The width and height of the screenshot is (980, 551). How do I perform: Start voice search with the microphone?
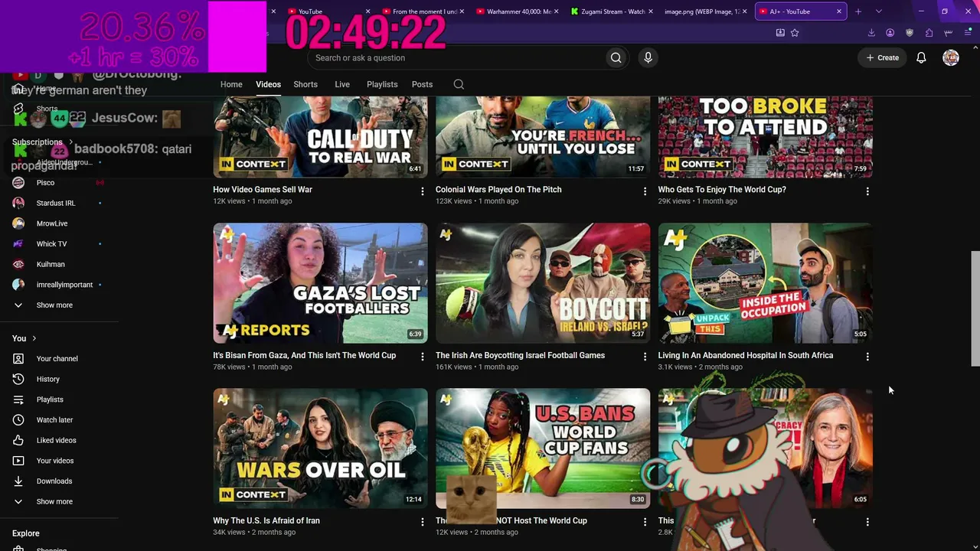pyautogui.click(x=648, y=58)
